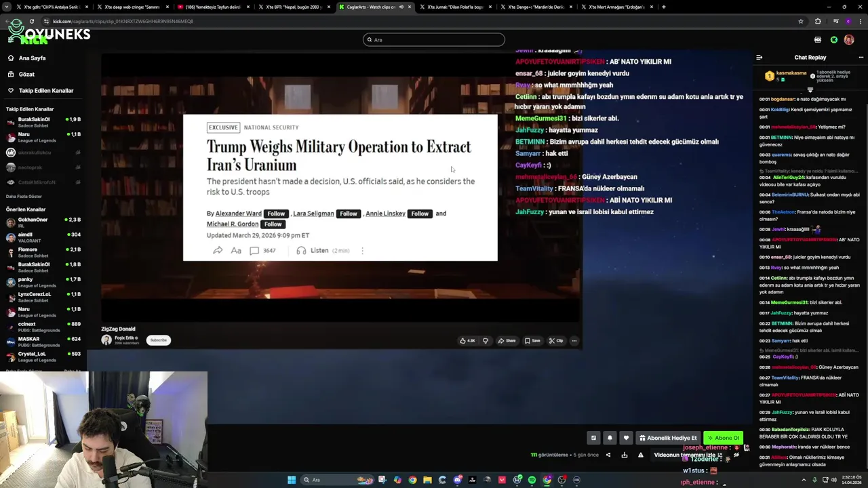Click Abonelik Hediye Et button
The image size is (868, 488).
(668, 438)
